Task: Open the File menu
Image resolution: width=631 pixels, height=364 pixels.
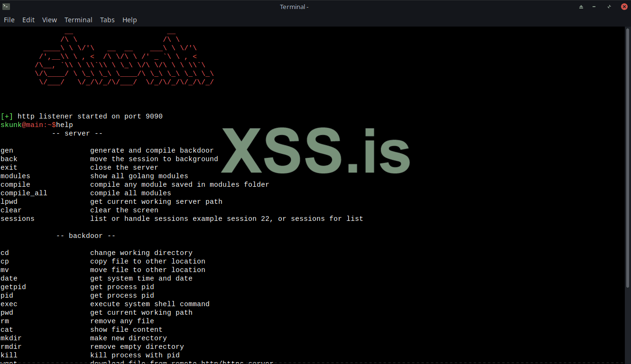Action: click(x=9, y=20)
